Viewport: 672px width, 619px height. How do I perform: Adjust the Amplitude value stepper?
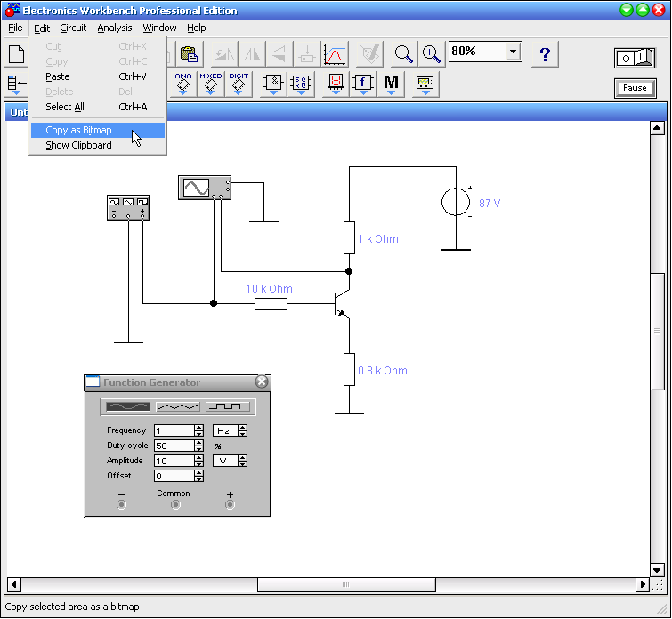[x=198, y=461]
